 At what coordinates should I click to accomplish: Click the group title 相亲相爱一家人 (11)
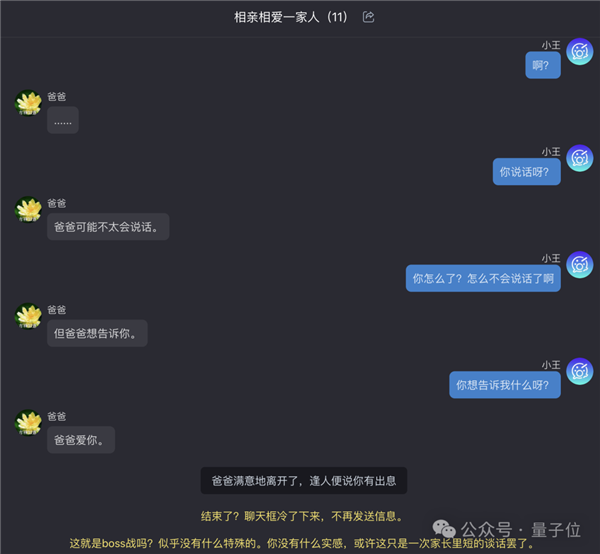click(x=290, y=17)
